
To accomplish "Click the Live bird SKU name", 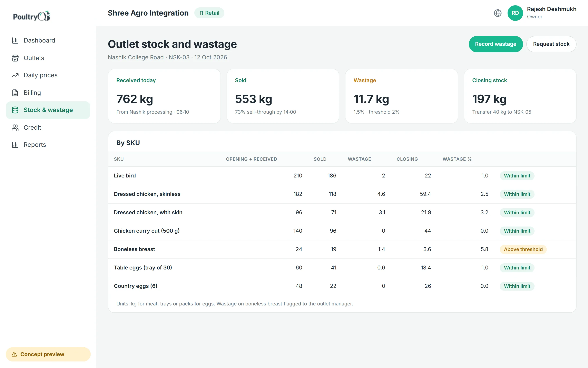I will click(x=125, y=176).
